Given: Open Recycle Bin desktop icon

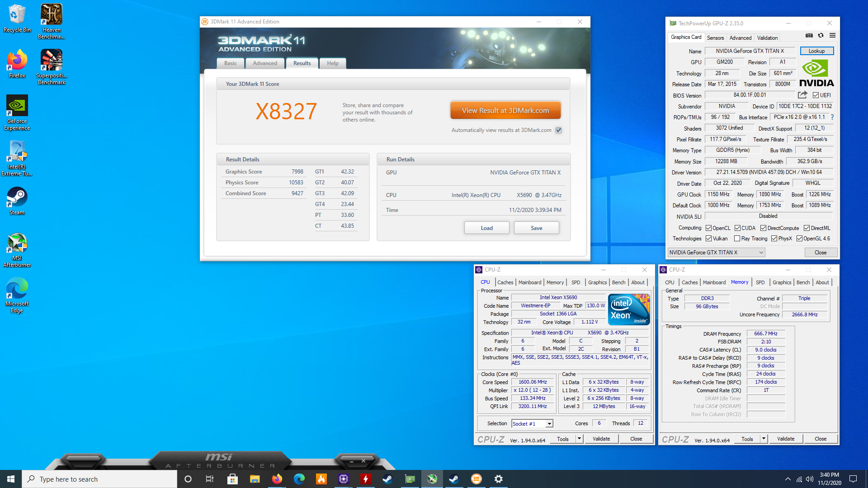Looking at the screenshot, I should click(17, 19).
